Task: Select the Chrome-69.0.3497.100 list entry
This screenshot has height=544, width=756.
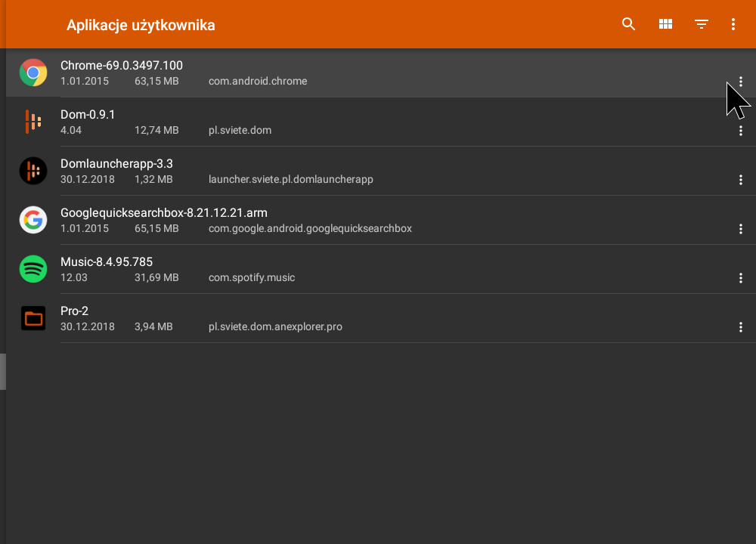Action: click(x=122, y=66)
